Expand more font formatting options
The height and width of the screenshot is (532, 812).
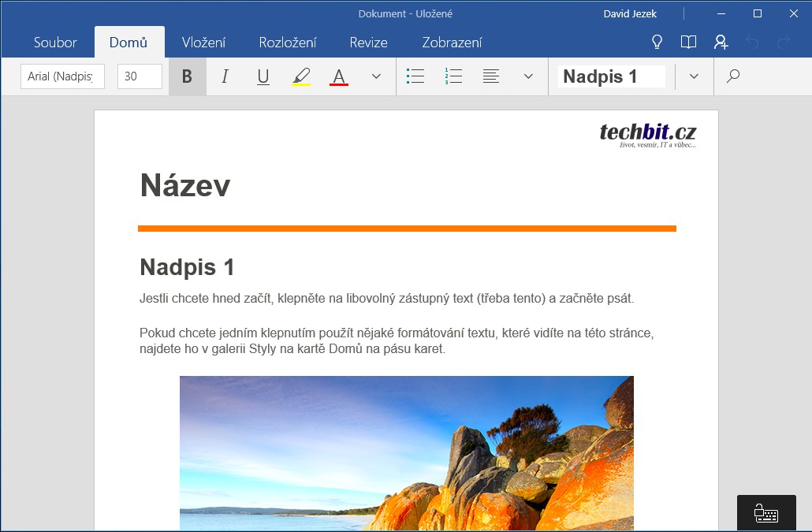(376, 76)
